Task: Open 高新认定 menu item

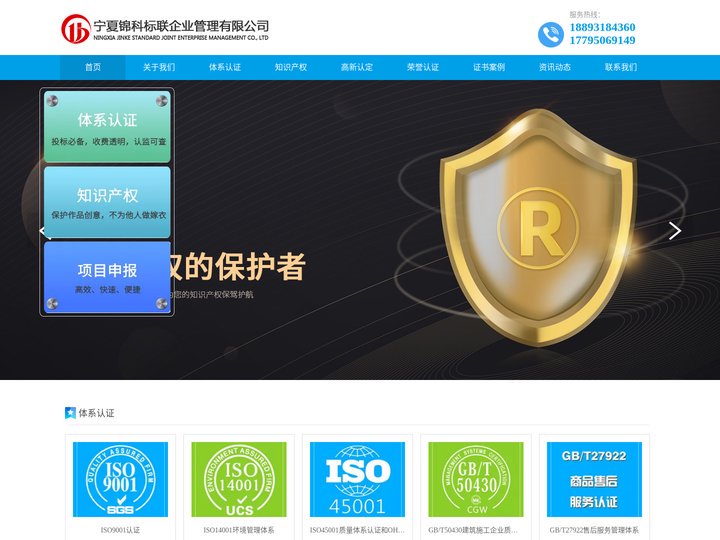Action: point(357,68)
